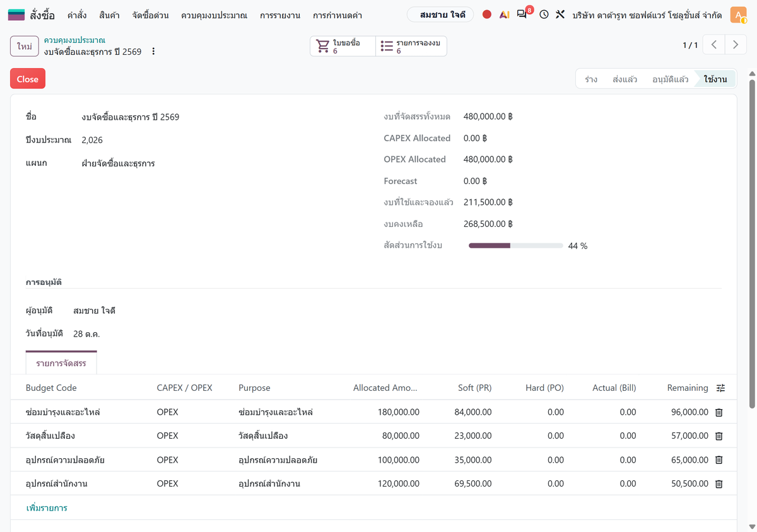Create a new record with ใหม่

(x=25, y=47)
